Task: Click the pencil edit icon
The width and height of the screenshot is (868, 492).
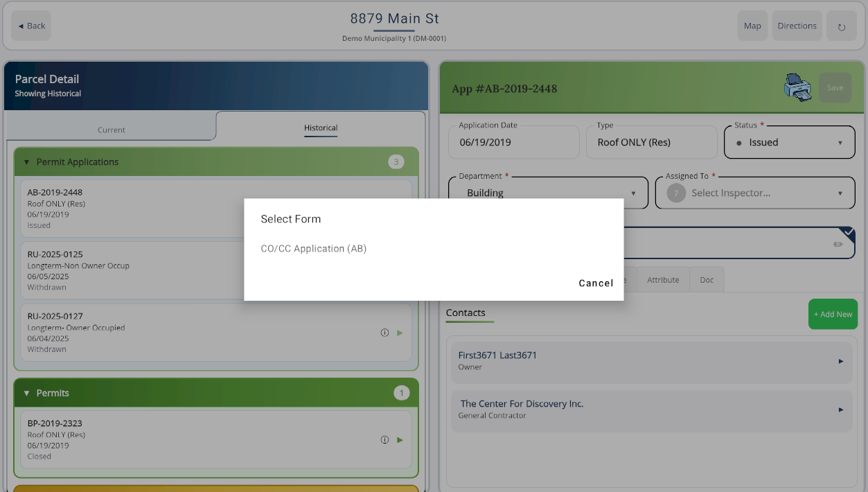Action: [838, 245]
